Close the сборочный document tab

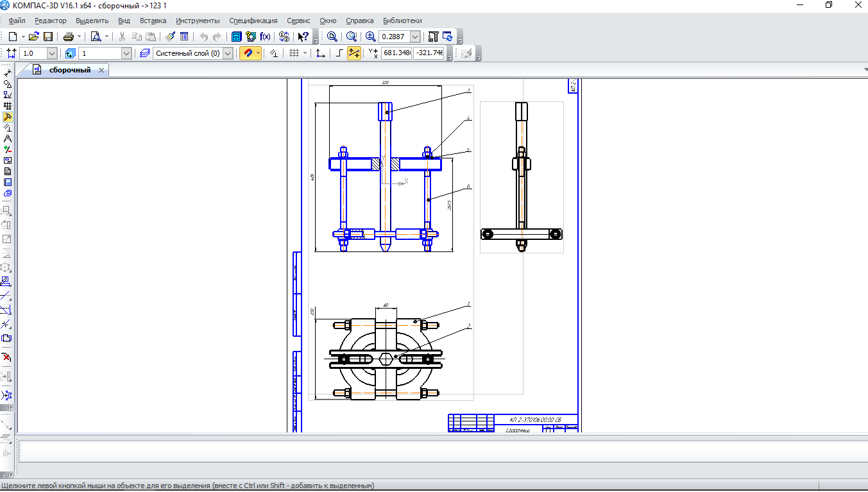click(x=101, y=70)
